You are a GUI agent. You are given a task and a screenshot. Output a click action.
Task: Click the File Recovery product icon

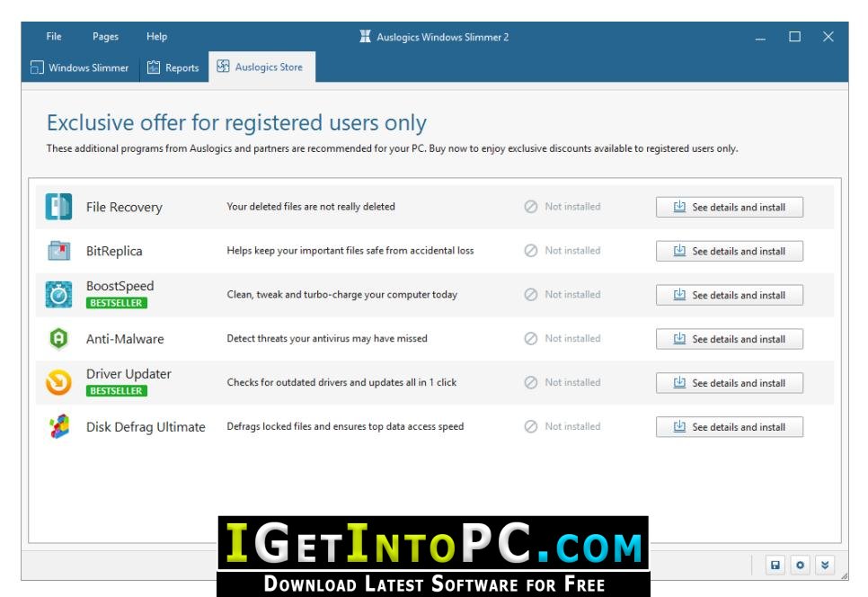[58, 207]
